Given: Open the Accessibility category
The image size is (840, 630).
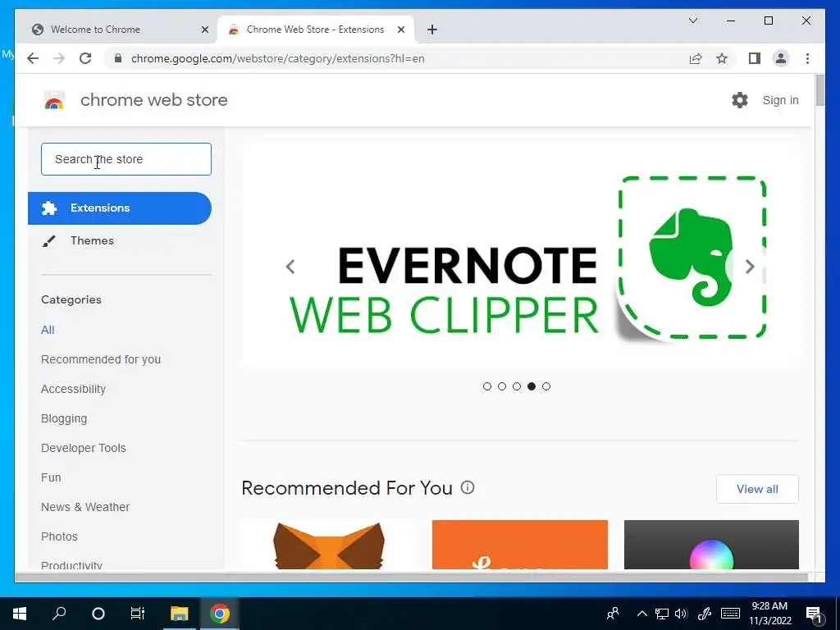Looking at the screenshot, I should pos(73,389).
